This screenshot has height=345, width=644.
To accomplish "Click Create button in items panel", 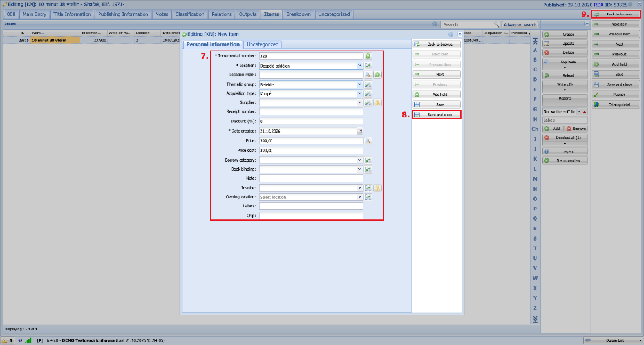I will pos(565,35).
